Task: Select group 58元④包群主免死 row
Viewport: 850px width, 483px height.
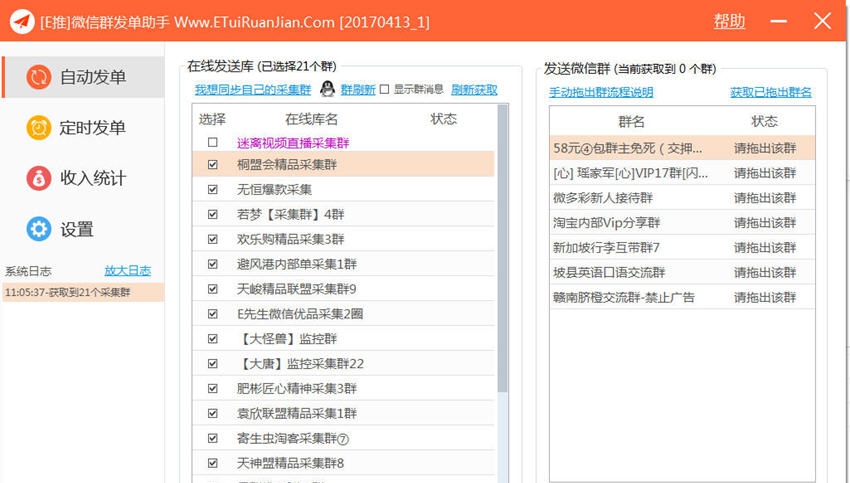Action: (x=682, y=148)
